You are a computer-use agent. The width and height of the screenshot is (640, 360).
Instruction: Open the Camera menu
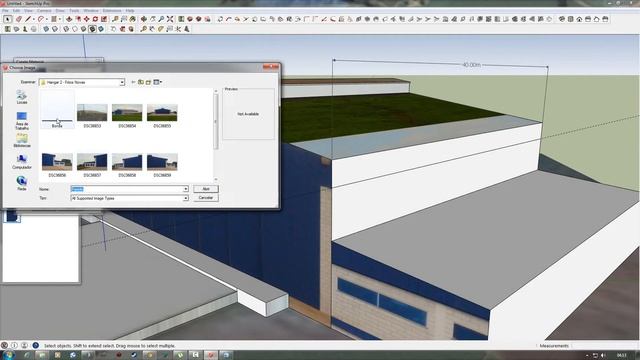pos(44,11)
